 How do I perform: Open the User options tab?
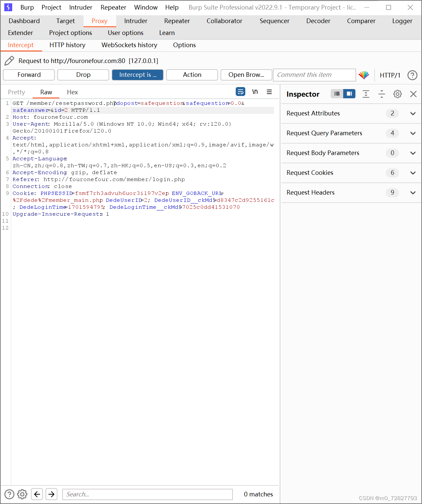tap(126, 33)
